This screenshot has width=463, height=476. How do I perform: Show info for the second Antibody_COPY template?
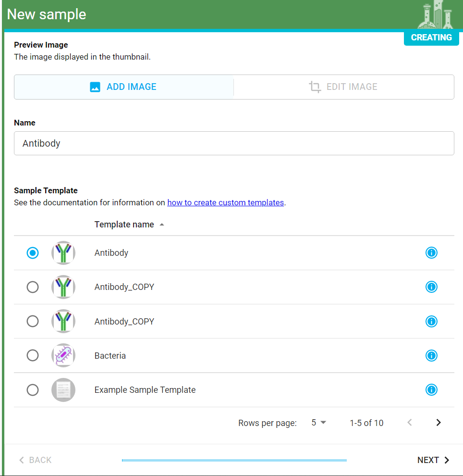coord(431,321)
